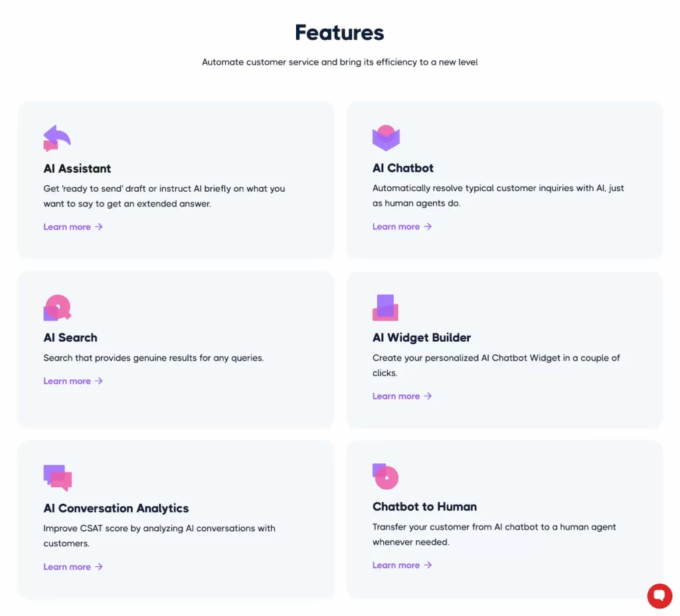Viewport: 680px width, 616px height.
Task: Click Learn more below AI Search
Action: pyautogui.click(x=67, y=380)
